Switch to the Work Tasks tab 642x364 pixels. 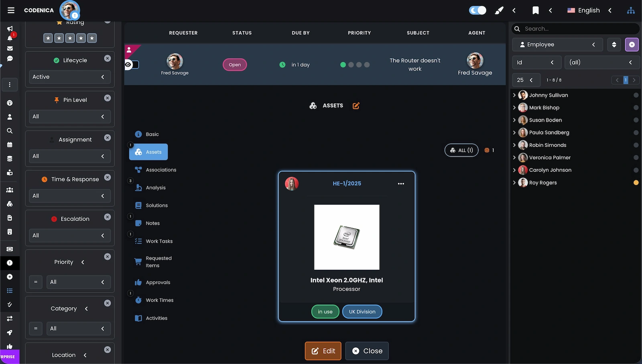coord(159,241)
